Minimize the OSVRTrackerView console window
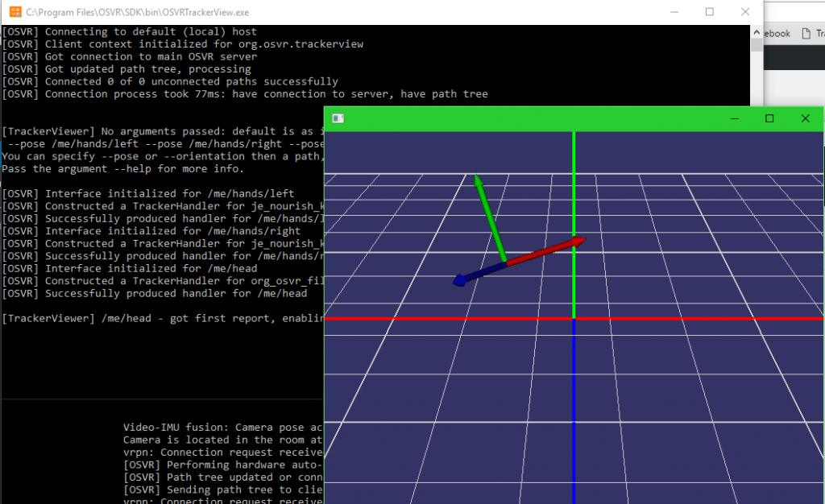Viewport: 825px width, 504px height. [x=673, y=12]
